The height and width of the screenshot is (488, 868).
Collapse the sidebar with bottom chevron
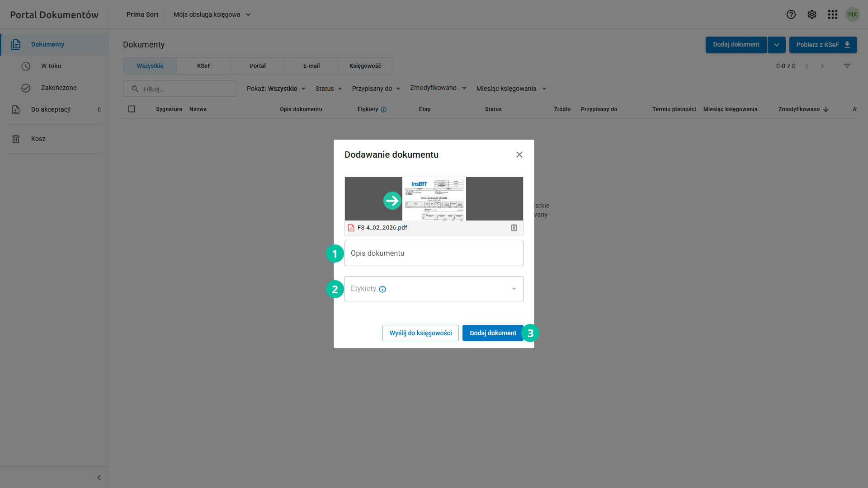[99, 478]
